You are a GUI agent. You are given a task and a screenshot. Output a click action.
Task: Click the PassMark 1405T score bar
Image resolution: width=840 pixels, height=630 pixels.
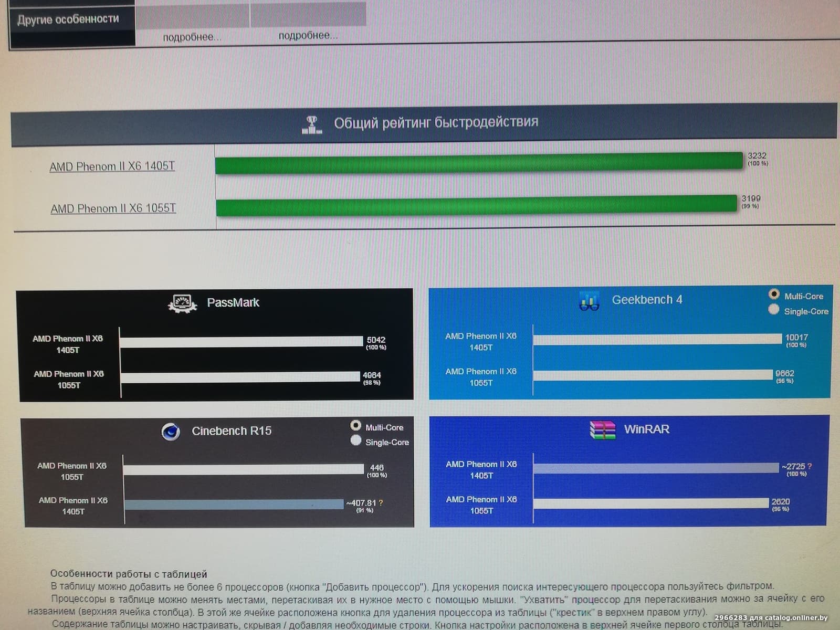tap(241, 342)
